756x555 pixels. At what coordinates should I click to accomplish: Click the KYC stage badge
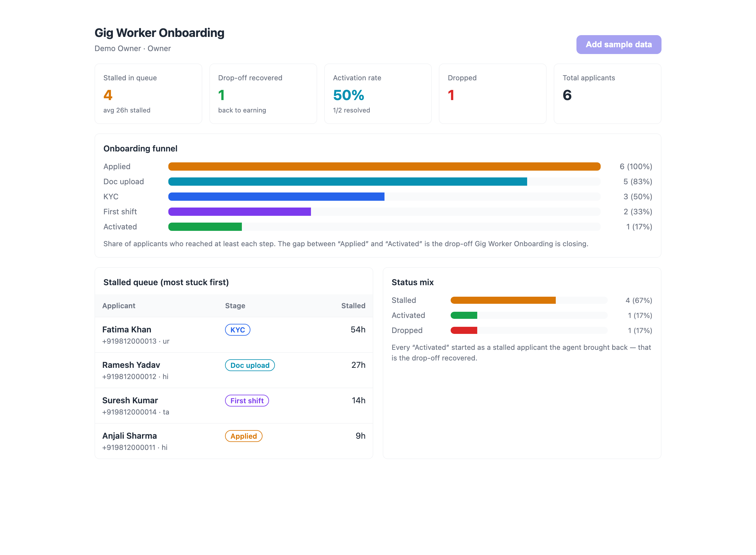coord(237,330)
